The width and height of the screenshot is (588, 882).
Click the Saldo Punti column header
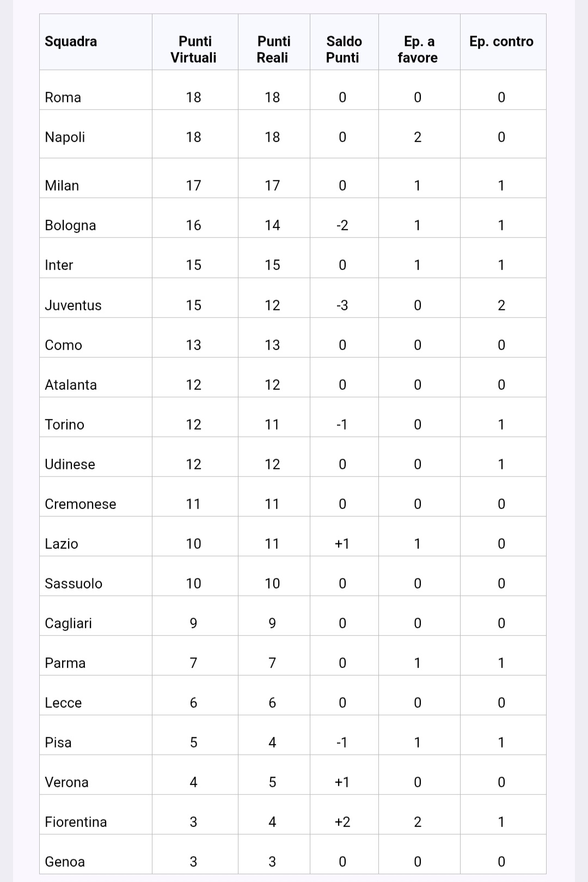coord(344,50)
